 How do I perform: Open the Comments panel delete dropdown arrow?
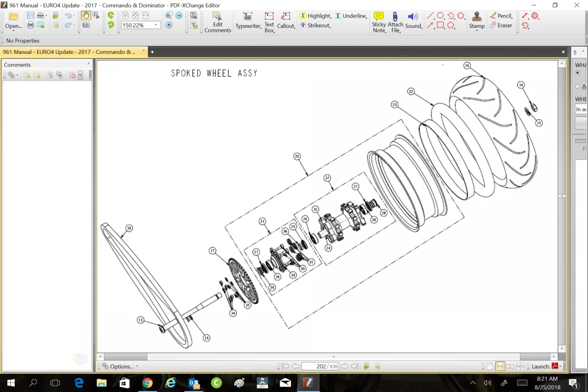(x=80, y=75)
